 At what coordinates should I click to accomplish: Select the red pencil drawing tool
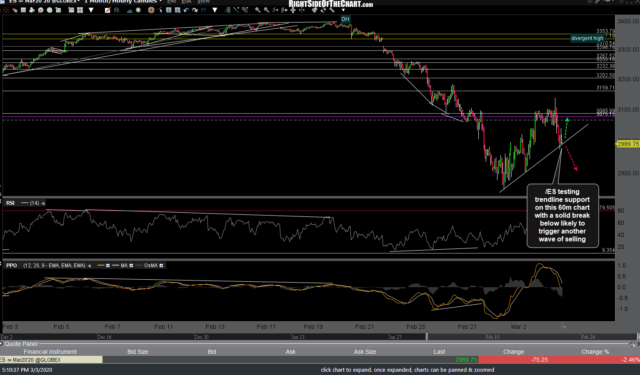(107, 10)
